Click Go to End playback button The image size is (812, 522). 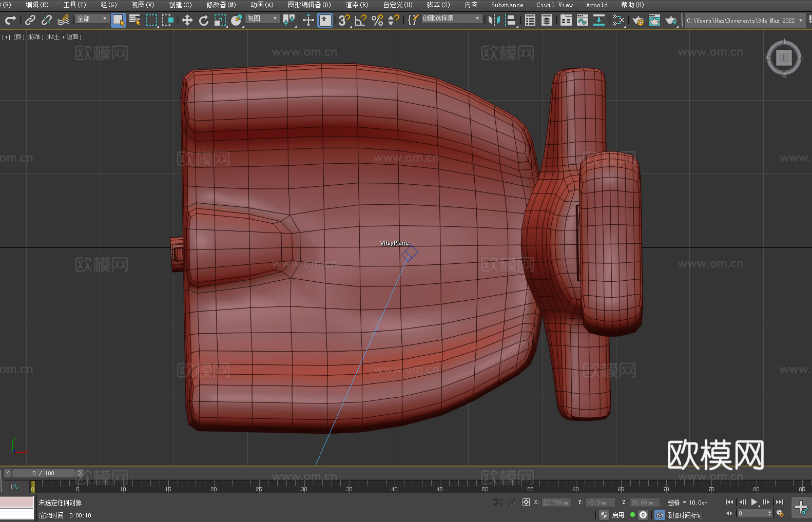[780, 502]
